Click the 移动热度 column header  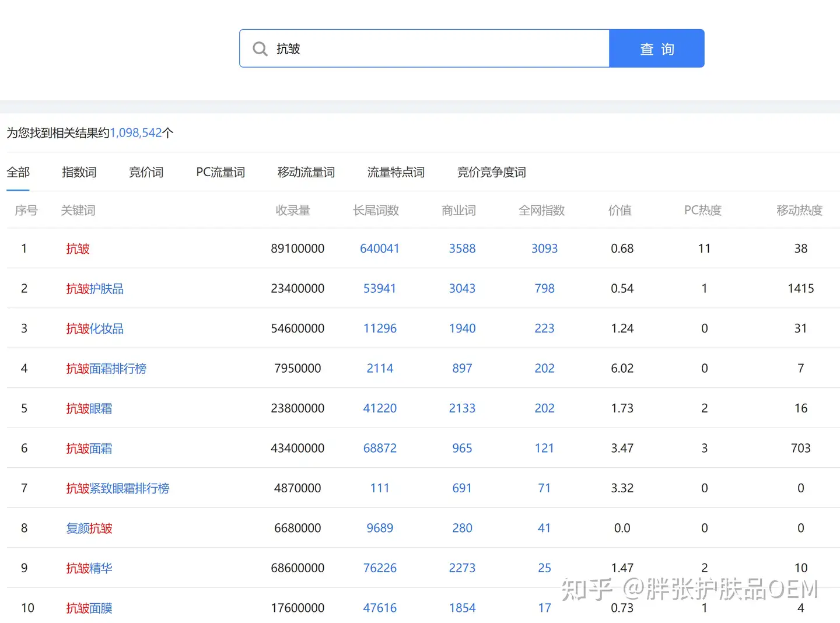800,211
